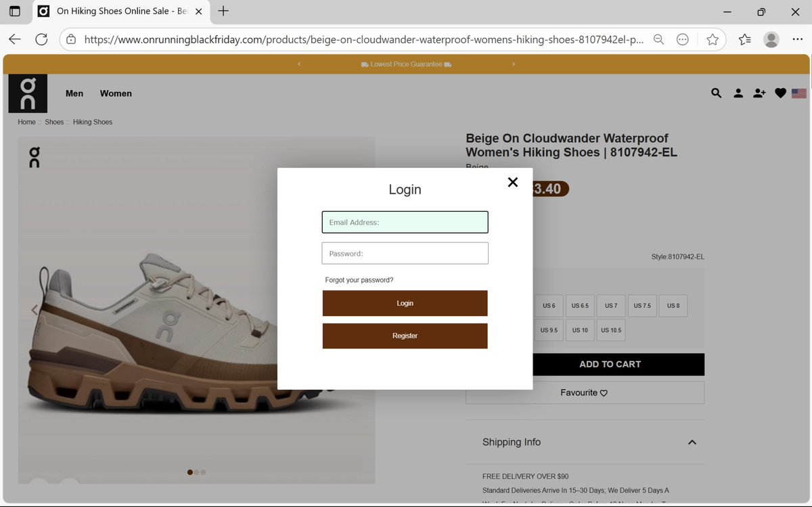Image resolution: width=812 pixels, height=507 pixels.
Task: Click the Email Address input field
Action: pos(405,222)
